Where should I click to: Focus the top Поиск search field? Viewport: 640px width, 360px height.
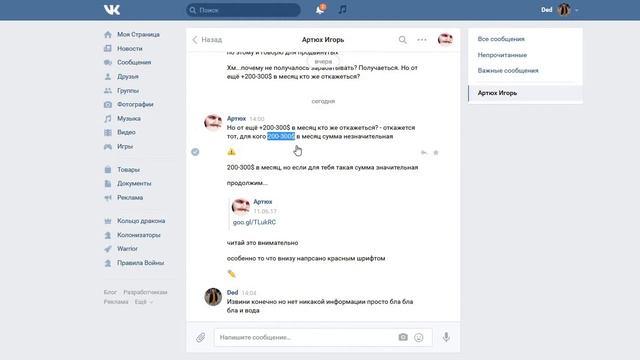click(x=243, y=10)
